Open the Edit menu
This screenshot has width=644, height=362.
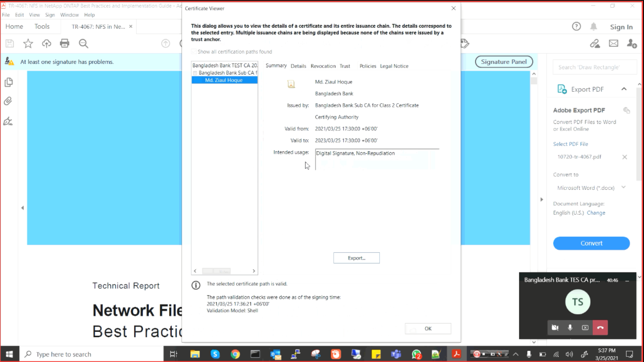[x=19, y=15]
